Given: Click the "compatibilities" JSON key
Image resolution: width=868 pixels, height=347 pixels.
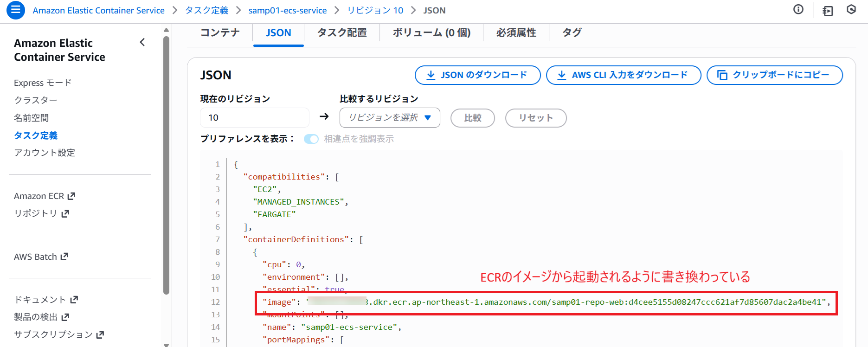Looking at the screenshot, I should pos(284,177).
